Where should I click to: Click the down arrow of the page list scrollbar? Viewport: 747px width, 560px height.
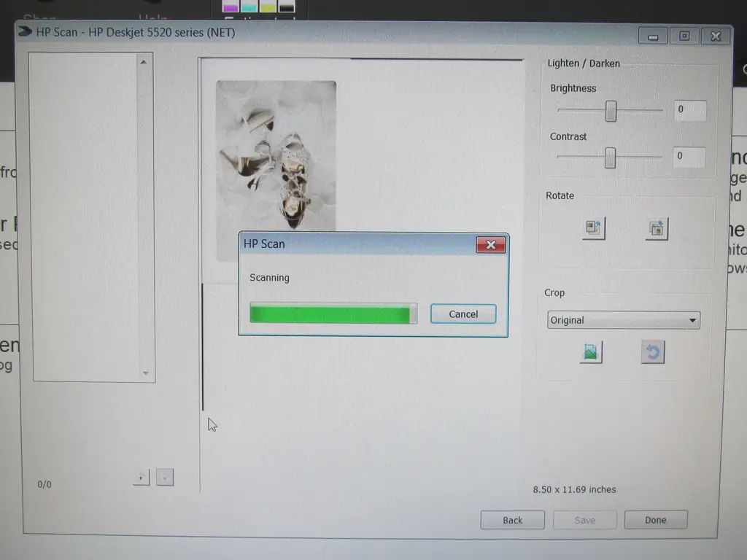pos(145,373)
